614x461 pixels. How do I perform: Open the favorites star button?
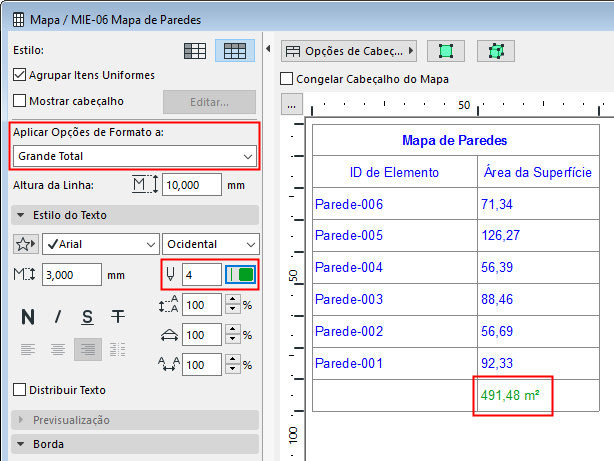25,244
